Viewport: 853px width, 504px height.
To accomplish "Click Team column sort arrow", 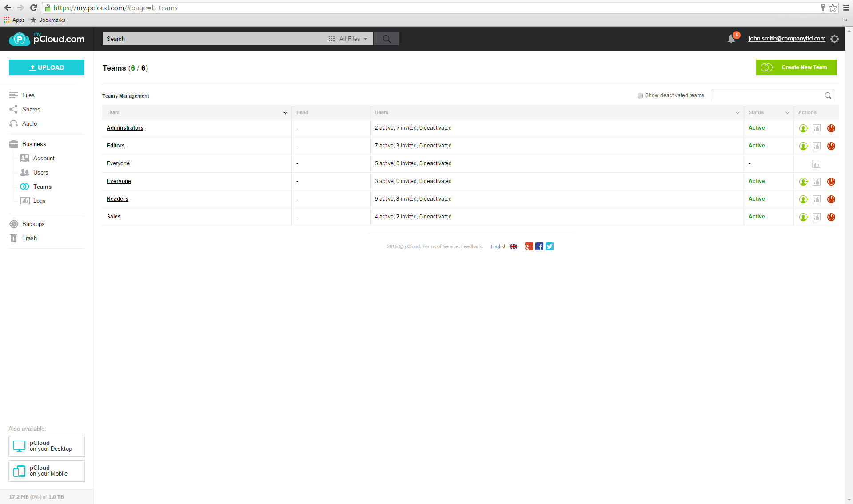I will 285,113.
